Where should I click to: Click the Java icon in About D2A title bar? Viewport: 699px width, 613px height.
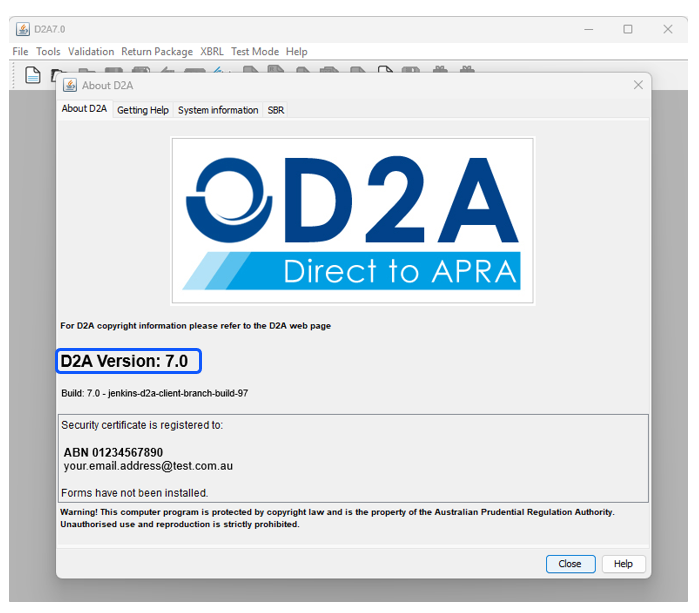tap(70, 85)
